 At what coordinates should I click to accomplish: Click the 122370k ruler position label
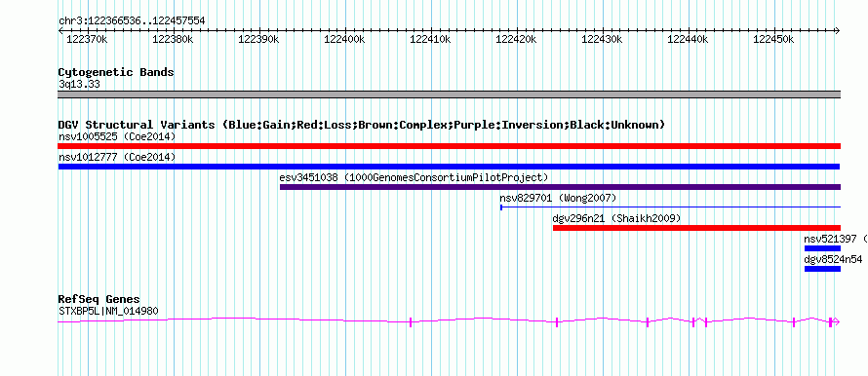coord(87,39)
